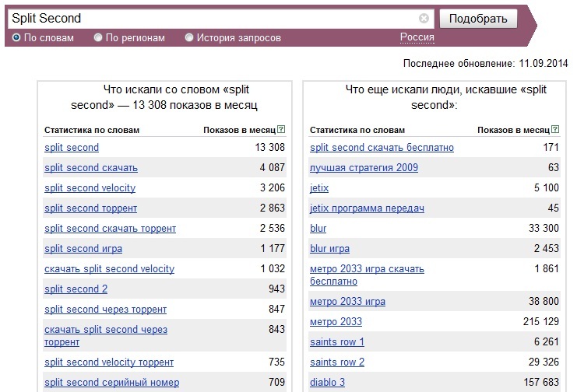Open 'метро 2033 игра' link

[x=347, y=302]
